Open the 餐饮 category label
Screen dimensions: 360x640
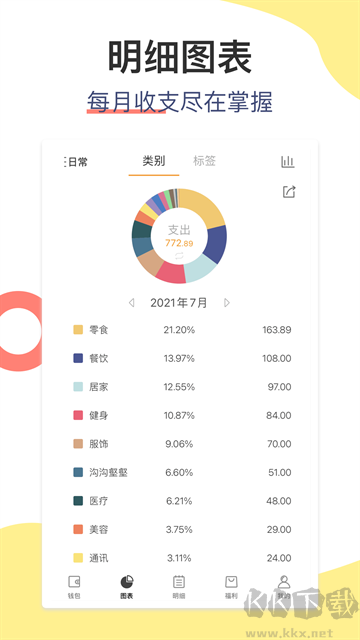(99, 358)
